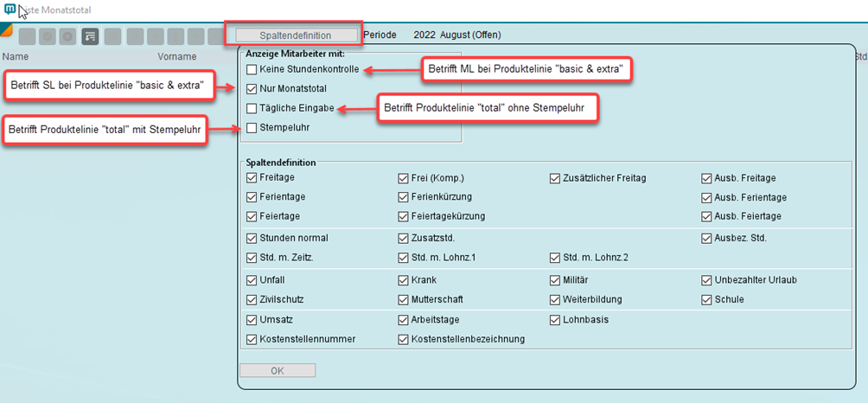Uncheck the Nur Monatstotal checkbox

pyautogui.click(x=252, y=88)
